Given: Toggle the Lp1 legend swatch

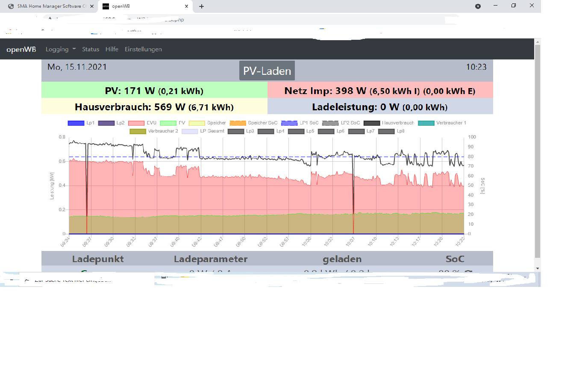Looking at the screenshot, I should pyautogui.click(x=76, y=123).
